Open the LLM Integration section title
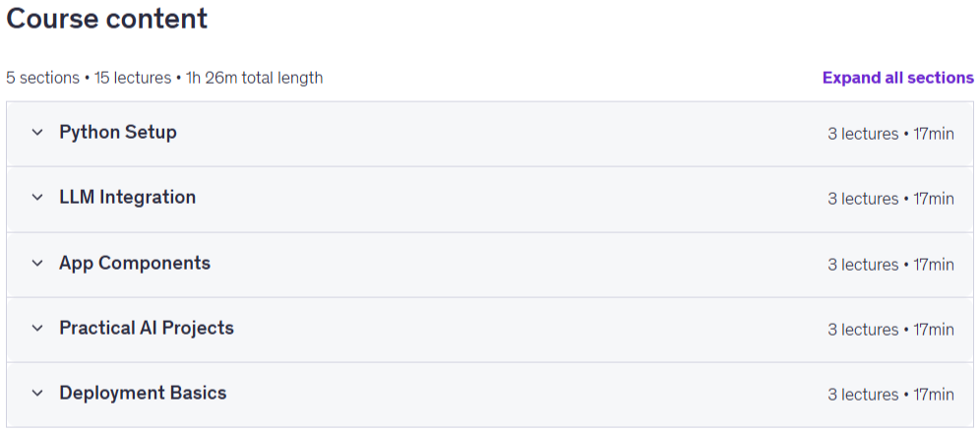The image size is (980, 432). tap(128, 198)
